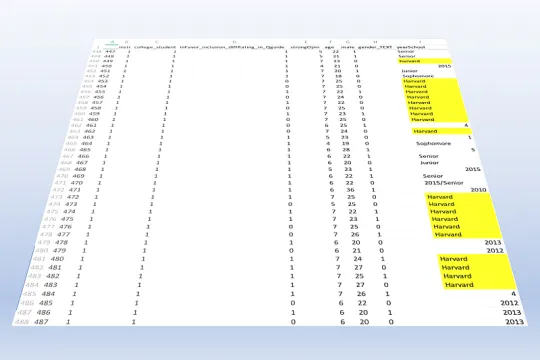This screenshot has width=540, height=360.
Task: Click highlighted Harvard cell in row 460
Action: click(439, 120)
